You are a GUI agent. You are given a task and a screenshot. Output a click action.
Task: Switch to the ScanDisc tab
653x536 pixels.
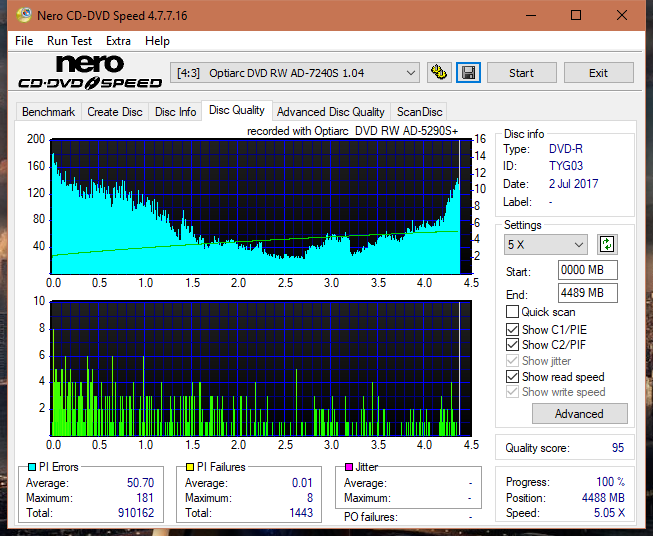point(419,112)
